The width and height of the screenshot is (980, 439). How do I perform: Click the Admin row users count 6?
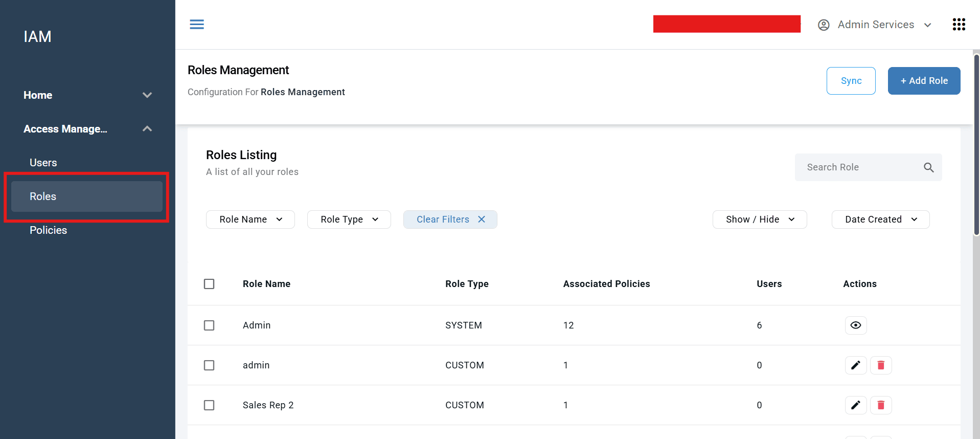759,325
